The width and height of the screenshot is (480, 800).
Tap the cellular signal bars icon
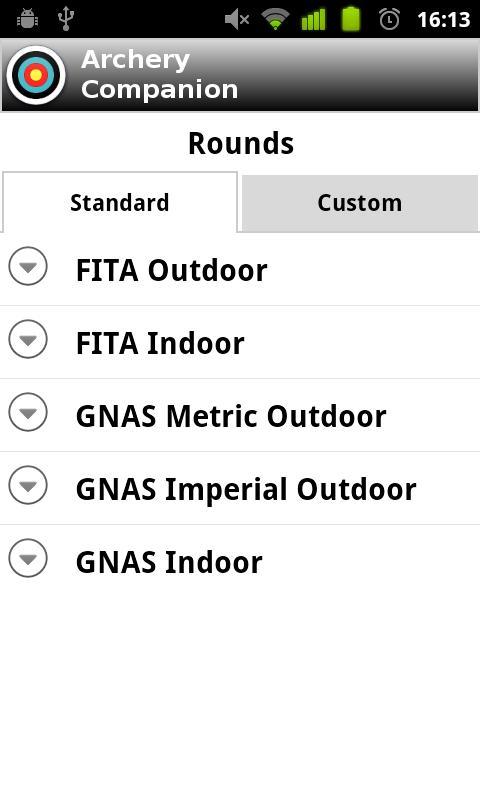pos(313,19)
